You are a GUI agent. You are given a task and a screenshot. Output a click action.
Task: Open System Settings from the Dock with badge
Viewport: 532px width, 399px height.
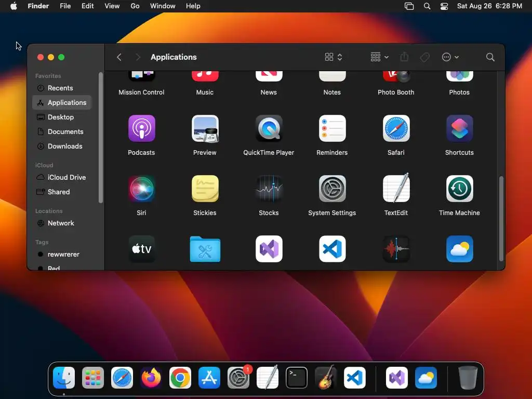(238, 378)
